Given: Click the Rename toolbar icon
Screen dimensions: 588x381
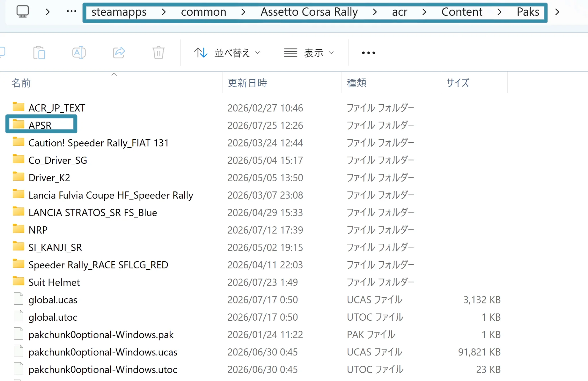Looking at the screenshot, I should 79,53.
